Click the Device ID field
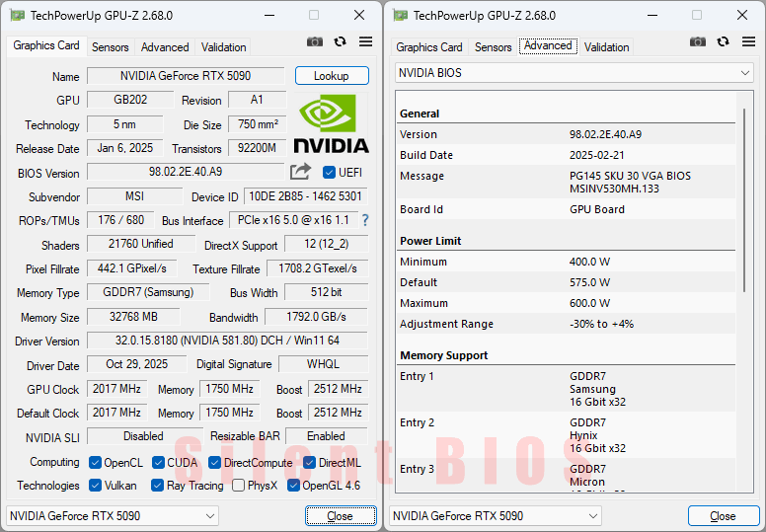 coord(306,196)
